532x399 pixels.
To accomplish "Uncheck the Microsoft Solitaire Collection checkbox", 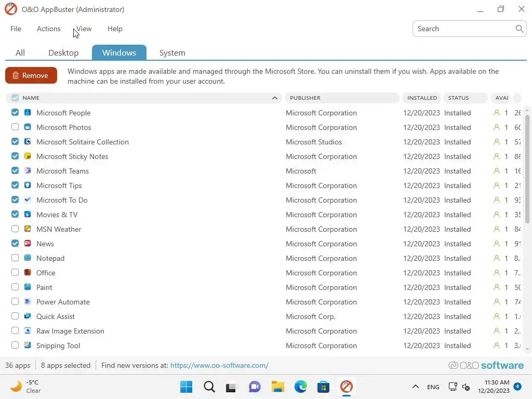I will pos(15,141).
